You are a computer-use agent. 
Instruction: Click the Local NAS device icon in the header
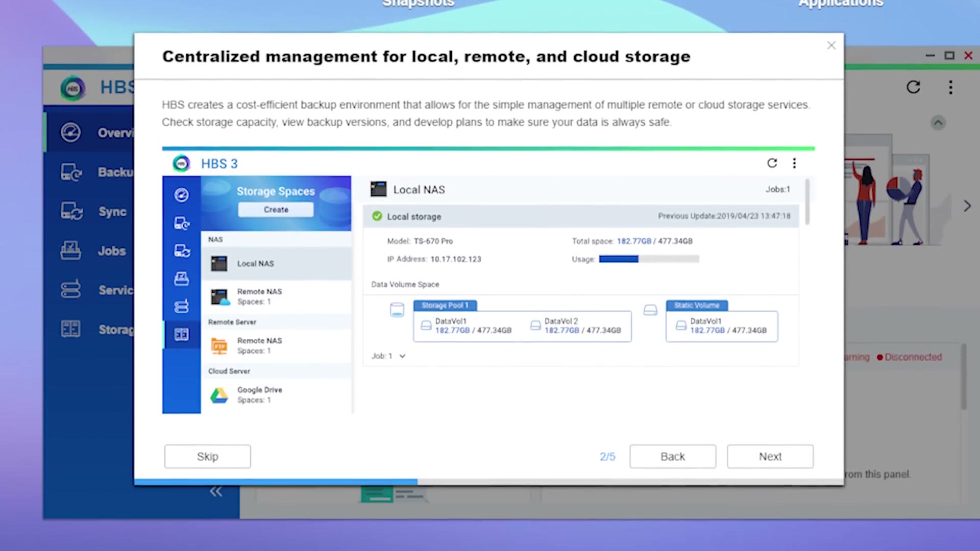(x=378, y=189)
